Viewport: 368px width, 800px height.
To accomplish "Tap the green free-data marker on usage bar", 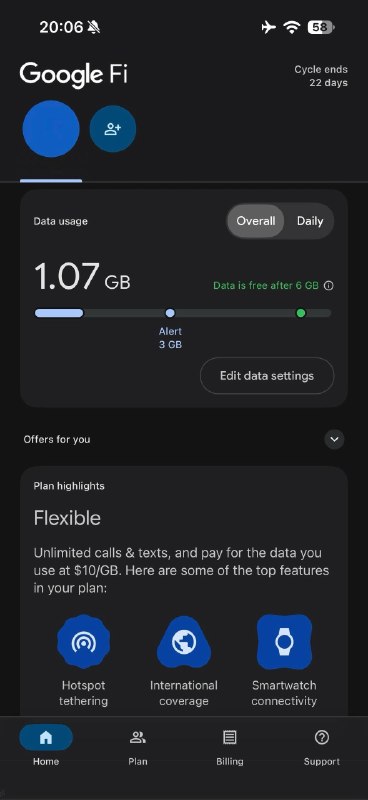I will pos(301,313).
